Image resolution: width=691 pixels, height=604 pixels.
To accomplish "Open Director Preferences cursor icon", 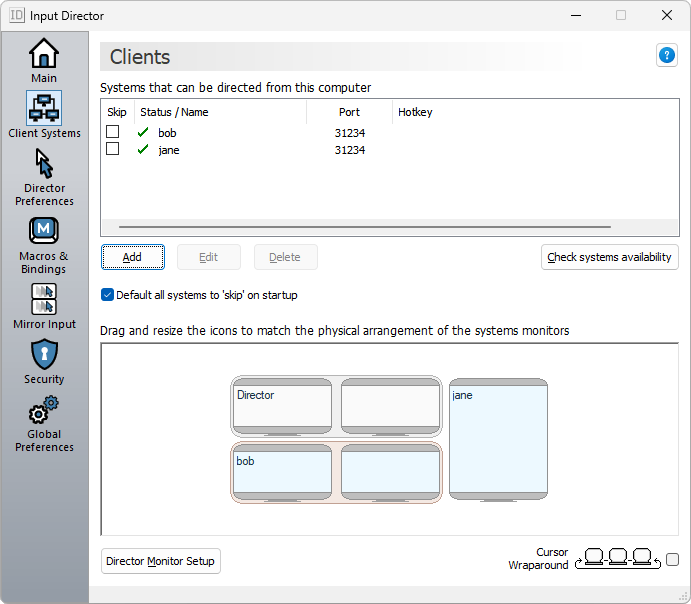I will click(x=44, y=163).
